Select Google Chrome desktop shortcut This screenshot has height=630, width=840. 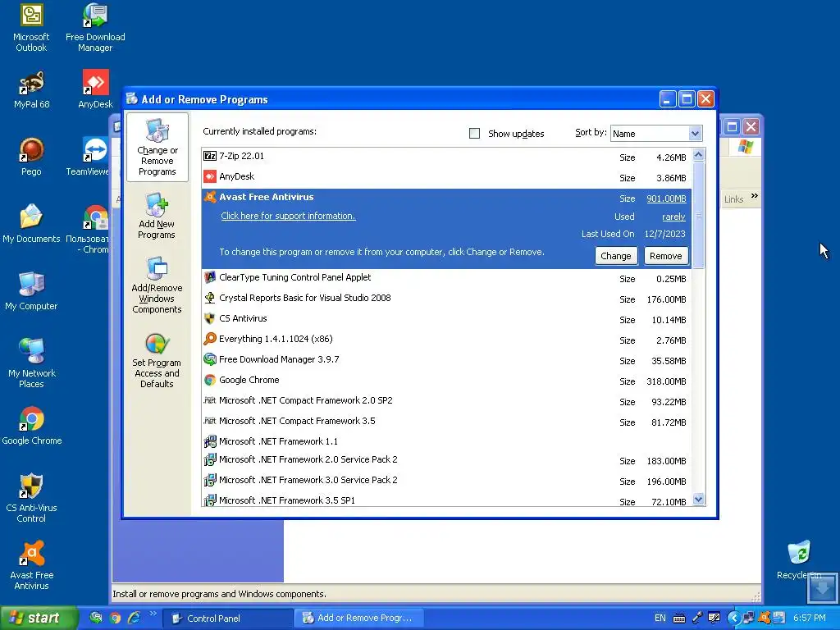coord(32,427)
